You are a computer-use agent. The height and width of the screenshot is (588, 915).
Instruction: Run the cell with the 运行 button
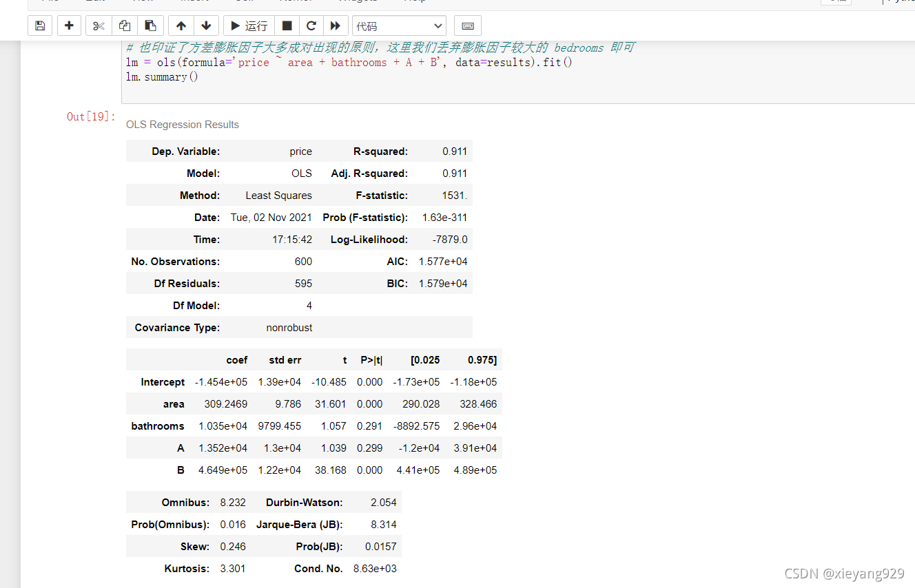pos(249,26)
